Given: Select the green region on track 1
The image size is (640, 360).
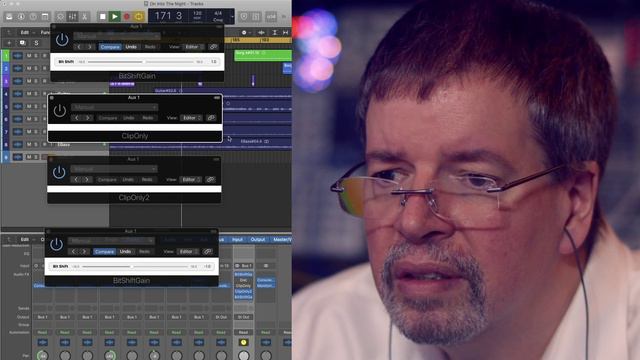Looking at the screenshot, I should point(262,56).
